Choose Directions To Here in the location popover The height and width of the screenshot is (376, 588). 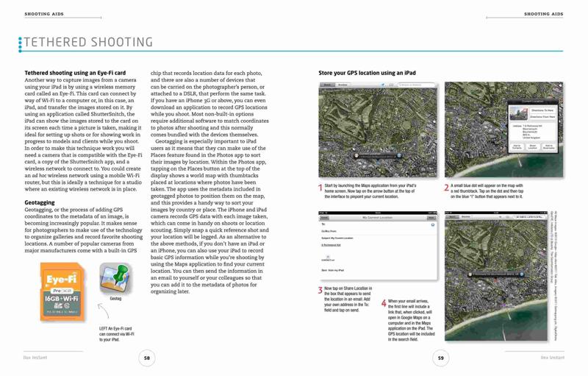pos(542,110)
